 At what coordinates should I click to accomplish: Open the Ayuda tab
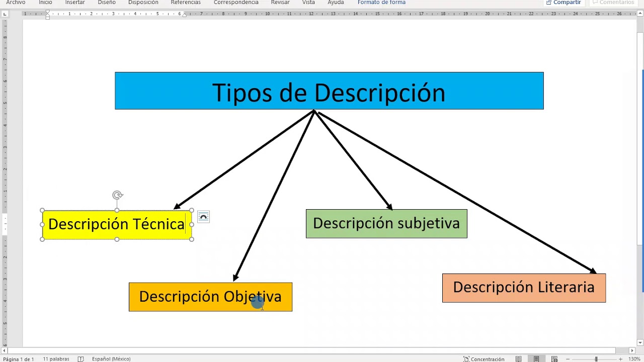tap(336, 3)
